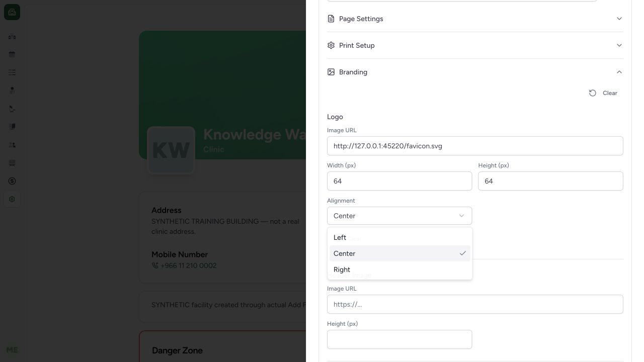Click the logo Image URL field
This screenshot has width=644, height=362.
475,146
